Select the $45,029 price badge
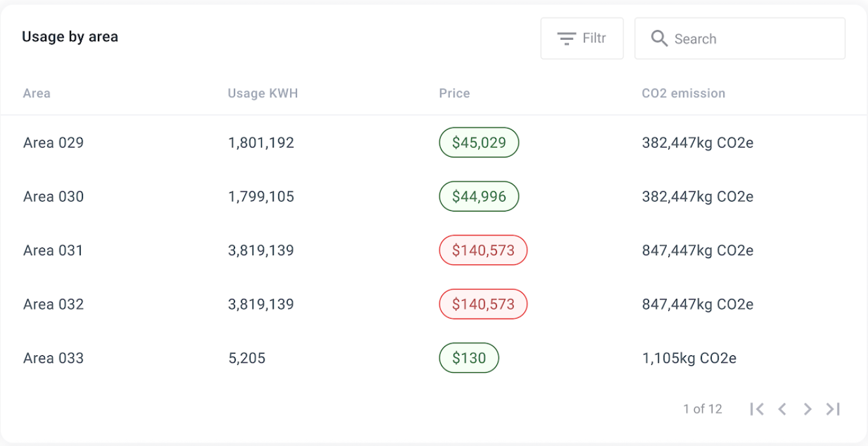 [479, 142]
